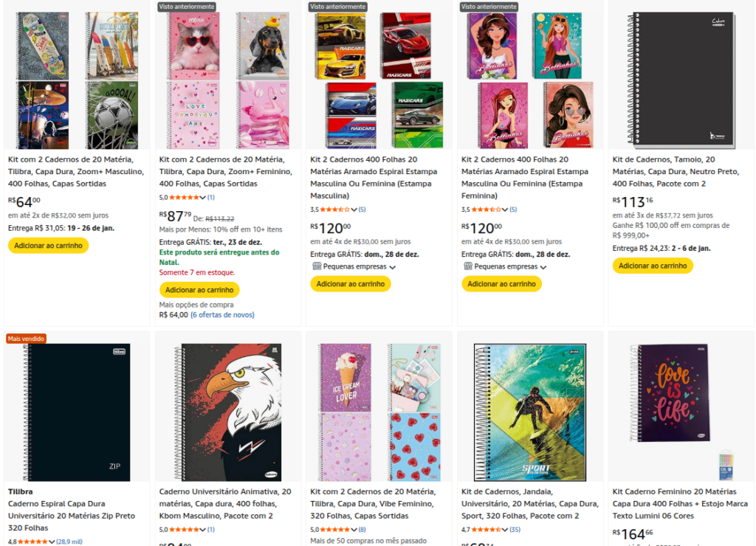
Task: Click the stars of Estampa Masculina kit
Action: [337, 210]
